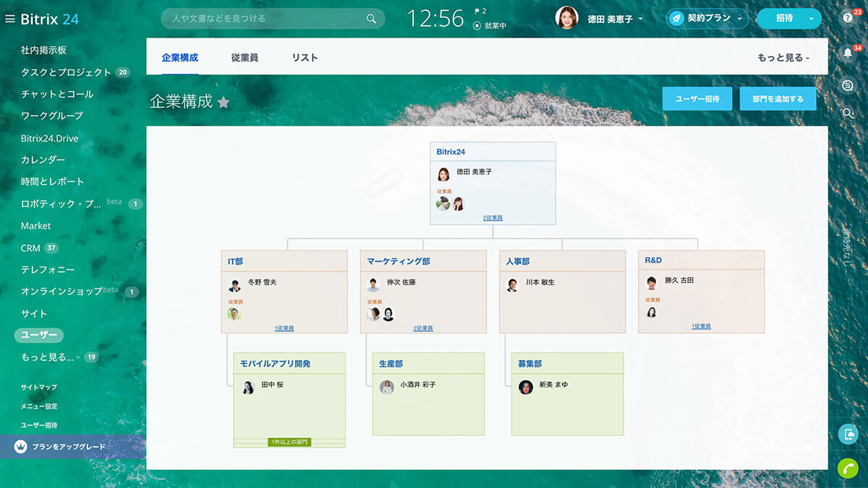Open オンラインショップ in sidebar

click(x=62, y=291)
